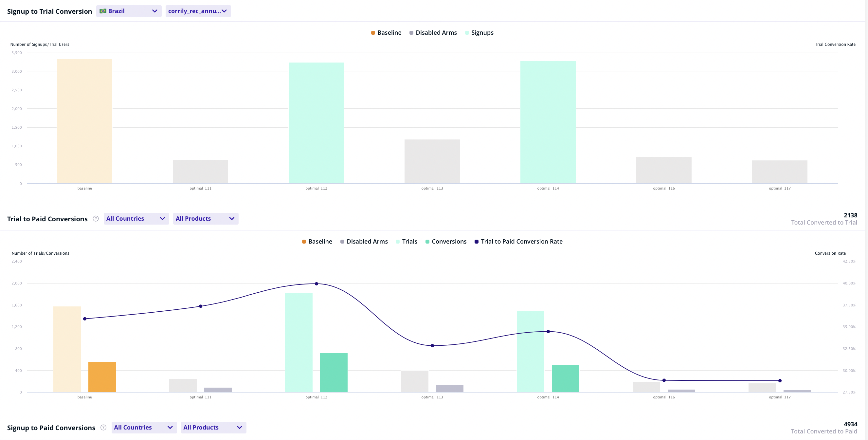The width and height of the screenshot is (868, 440).
Task: Click the conversion rate point above optimal_112
Action: [x=316, y=284]
